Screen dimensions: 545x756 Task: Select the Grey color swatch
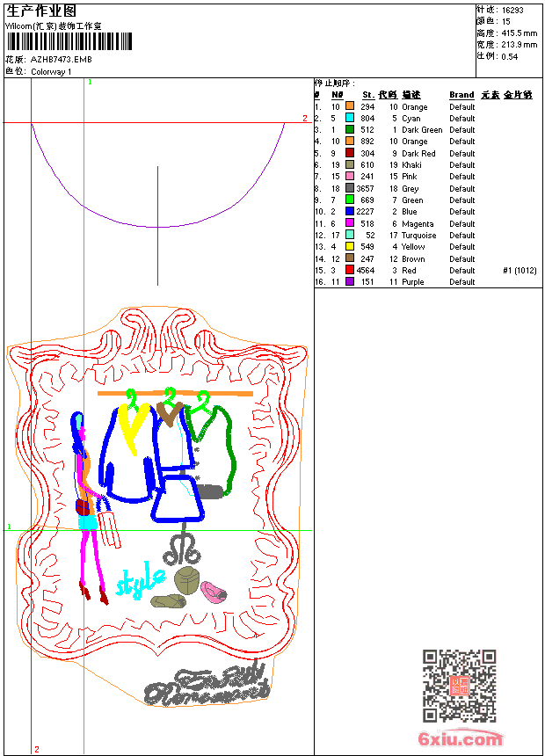pos(350,188)
